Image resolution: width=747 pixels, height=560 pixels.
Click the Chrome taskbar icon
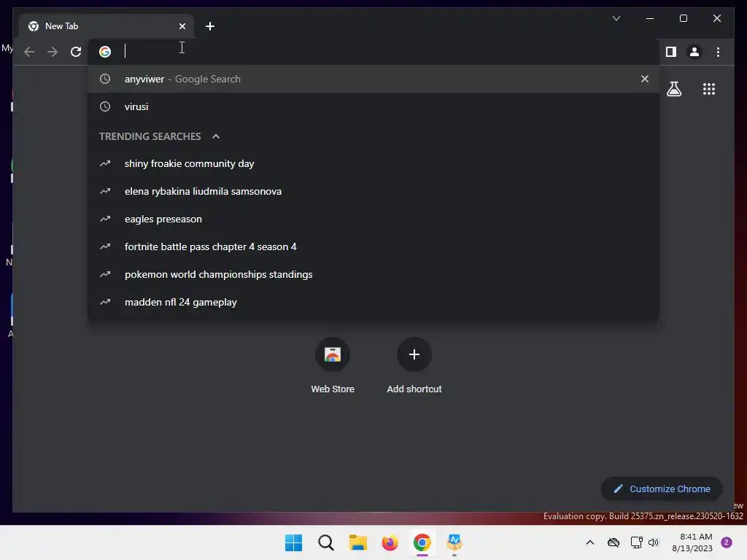tap(422, 542)
